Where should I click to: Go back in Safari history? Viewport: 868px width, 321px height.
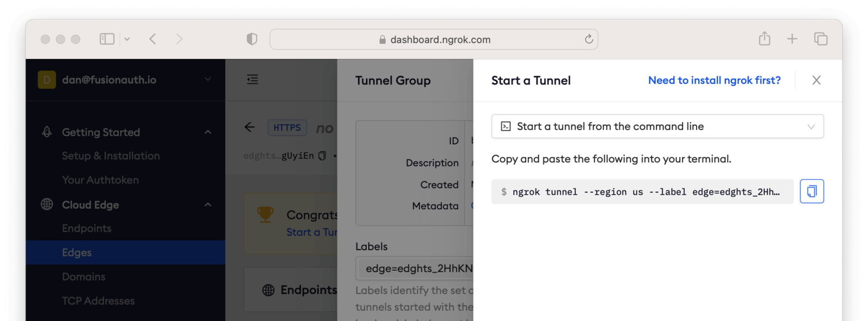[x=153, y=39]
